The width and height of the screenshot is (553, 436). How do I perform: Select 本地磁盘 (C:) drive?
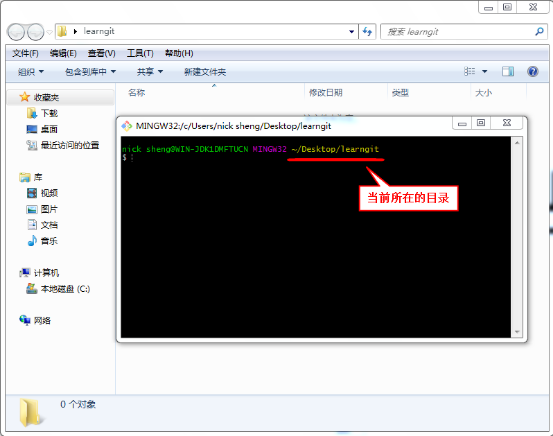pyautogui.click(x=66, y=289)
